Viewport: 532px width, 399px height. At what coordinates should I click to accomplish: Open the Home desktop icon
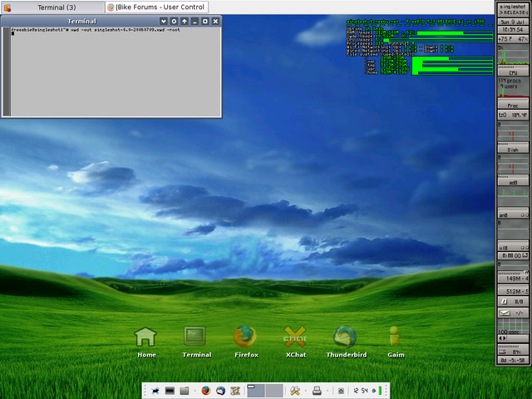pyautogui.click(x=146, y=342)
